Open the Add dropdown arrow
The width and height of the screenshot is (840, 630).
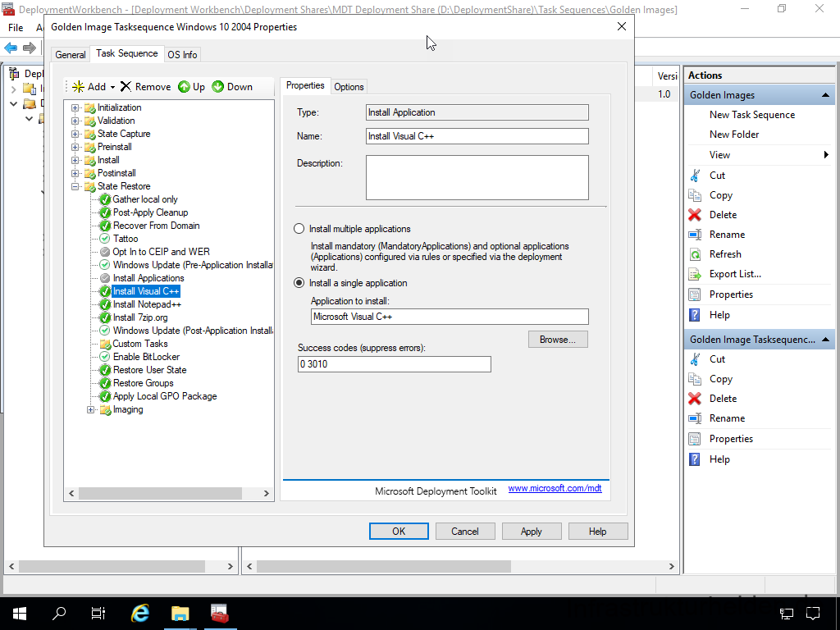(112, 87)
